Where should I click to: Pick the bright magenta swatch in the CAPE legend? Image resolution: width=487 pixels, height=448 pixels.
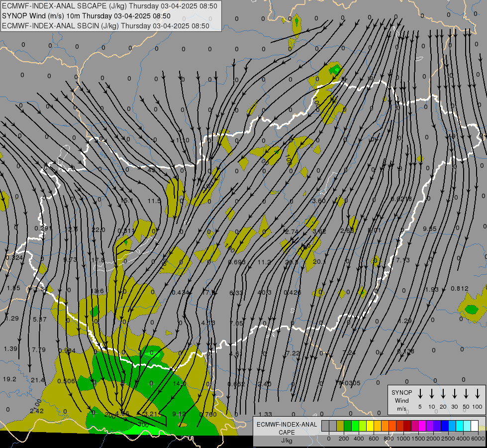422,426
